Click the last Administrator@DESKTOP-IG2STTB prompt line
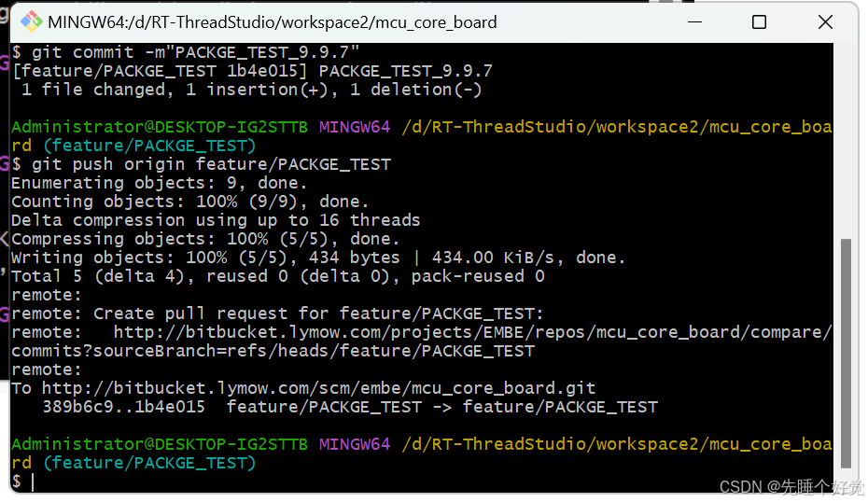The height and width of the screenshot is (502, 868). (x=422, y=444)
